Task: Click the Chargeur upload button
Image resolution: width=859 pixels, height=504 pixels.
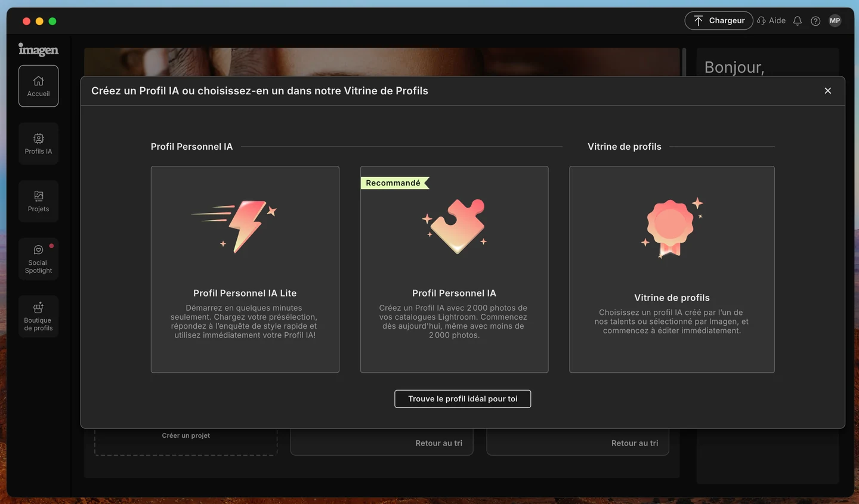Action: coord(719,20)
